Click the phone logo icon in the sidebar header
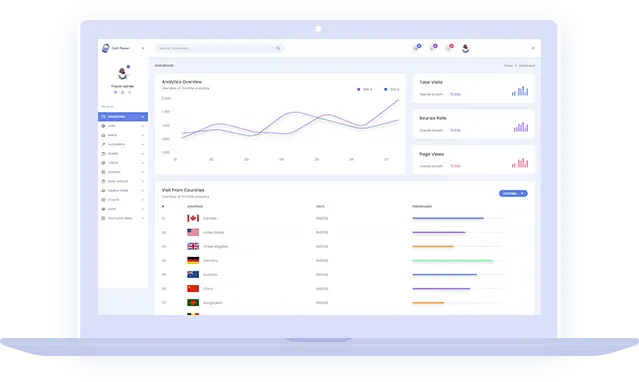 pyautogui.click(x=106, y=48)
